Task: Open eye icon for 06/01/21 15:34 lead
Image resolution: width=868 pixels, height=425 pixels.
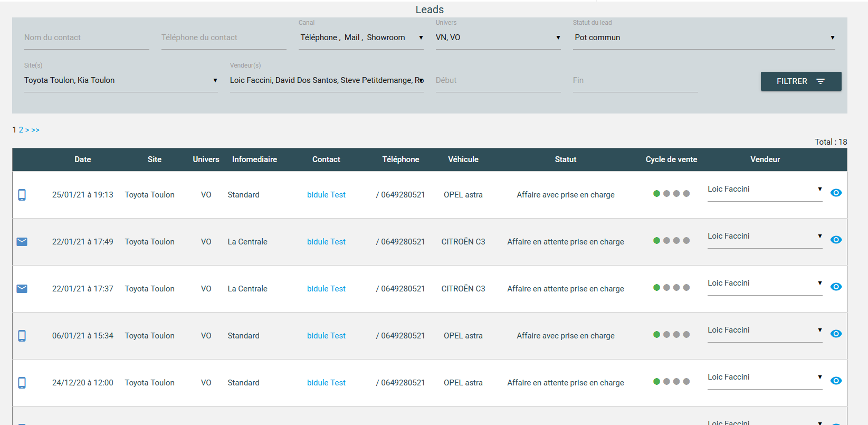Action: (x=836, y=334)
